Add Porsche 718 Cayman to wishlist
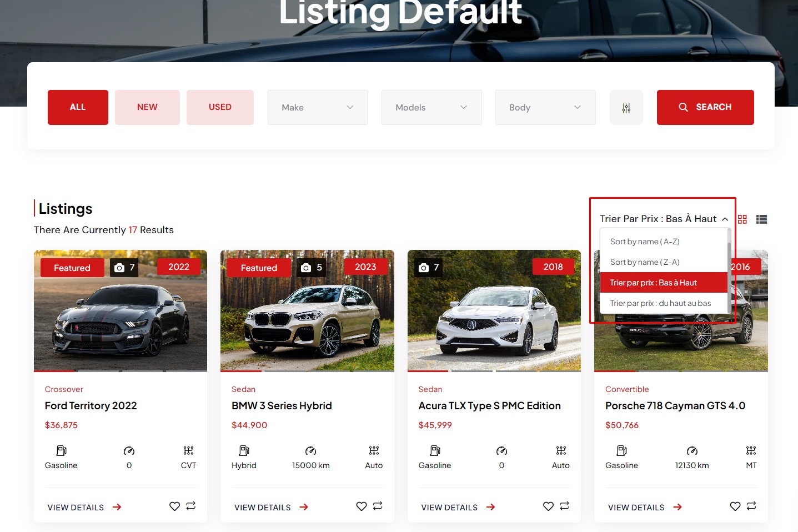 (x=735, y=506)
